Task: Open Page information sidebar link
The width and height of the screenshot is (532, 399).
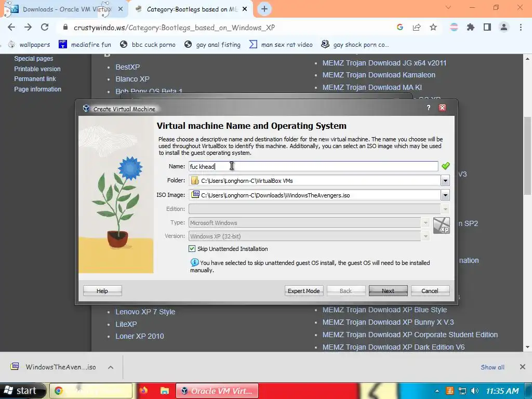Action: point(37,89)
